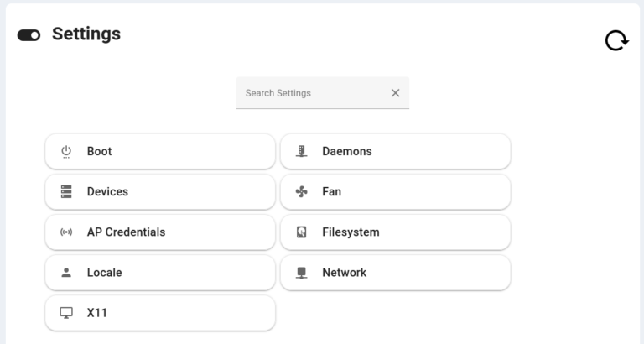Select the Network label
The image size is (644, 344).
(x=344, y=273)
